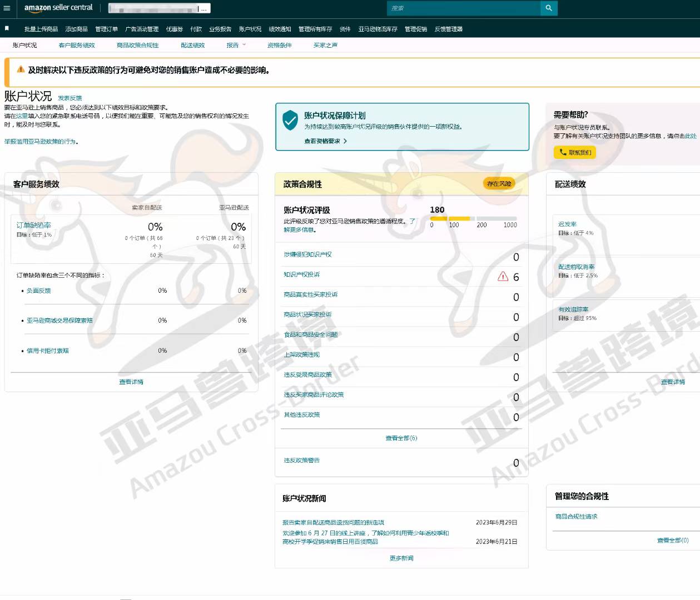The image size is (700, 600).
Task: Click 查看详情 under 客户服务绩效
Action: (131, 382)
